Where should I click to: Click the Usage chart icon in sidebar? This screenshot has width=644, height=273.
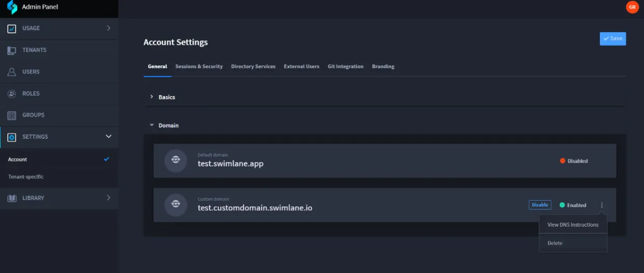(11, 29)
